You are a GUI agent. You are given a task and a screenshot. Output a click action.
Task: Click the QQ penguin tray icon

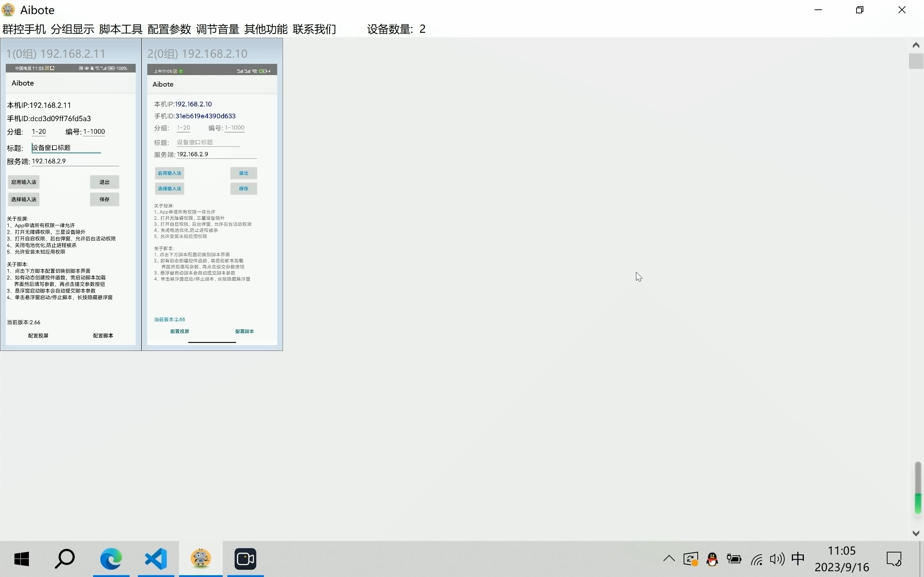click(x=712, y=559)
